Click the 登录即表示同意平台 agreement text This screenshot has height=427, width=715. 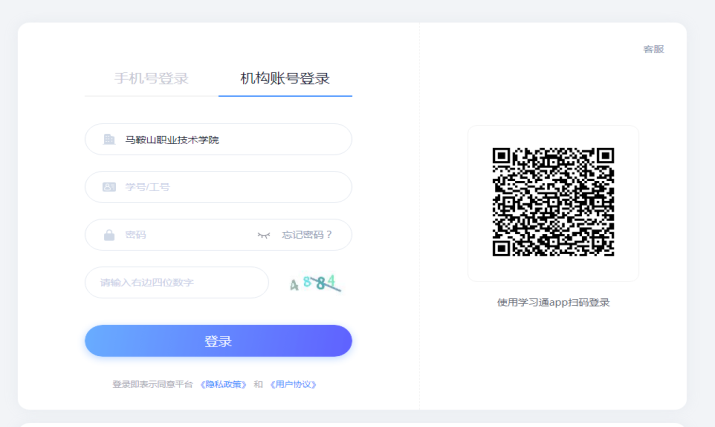(152, 384)
